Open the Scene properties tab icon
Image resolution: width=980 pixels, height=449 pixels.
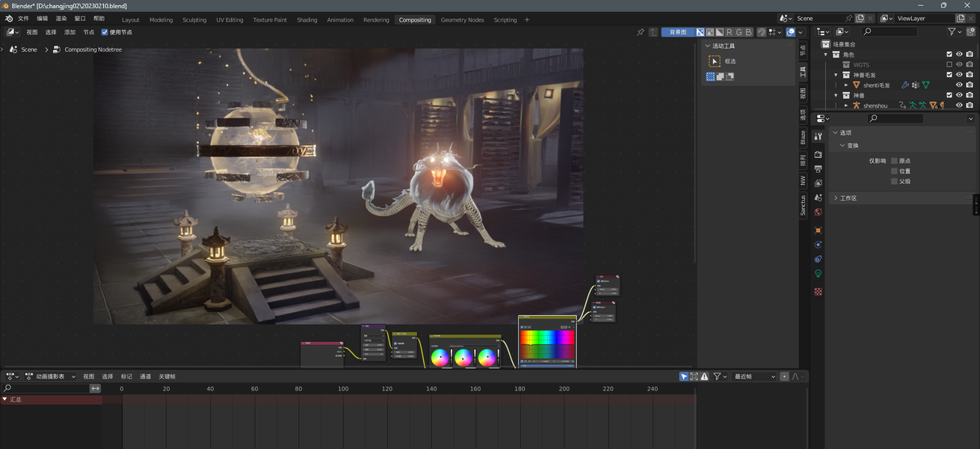click(x=818, y=198)
